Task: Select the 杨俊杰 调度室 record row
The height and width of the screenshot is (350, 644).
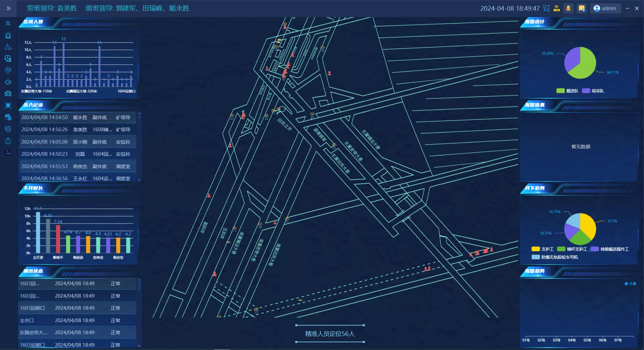Action: pos(77,166)
